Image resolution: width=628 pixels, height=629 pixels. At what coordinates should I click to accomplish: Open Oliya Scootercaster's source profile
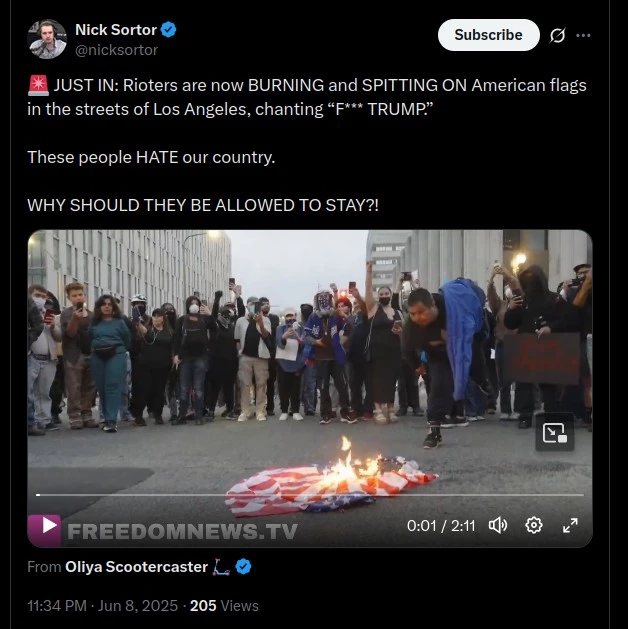[136, 567]
